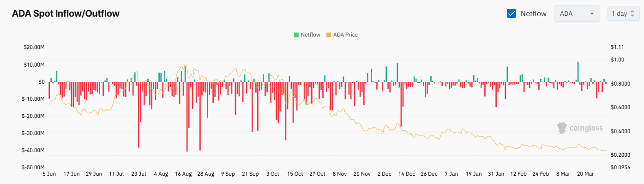
Task: Click the green Netflow legend swatch
Action: coord(296,35)
